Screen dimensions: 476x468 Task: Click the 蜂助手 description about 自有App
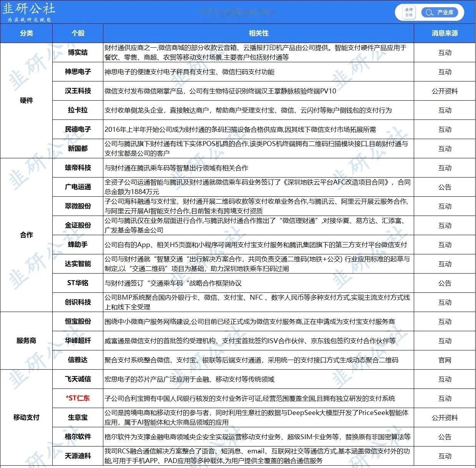pos(256,245)
